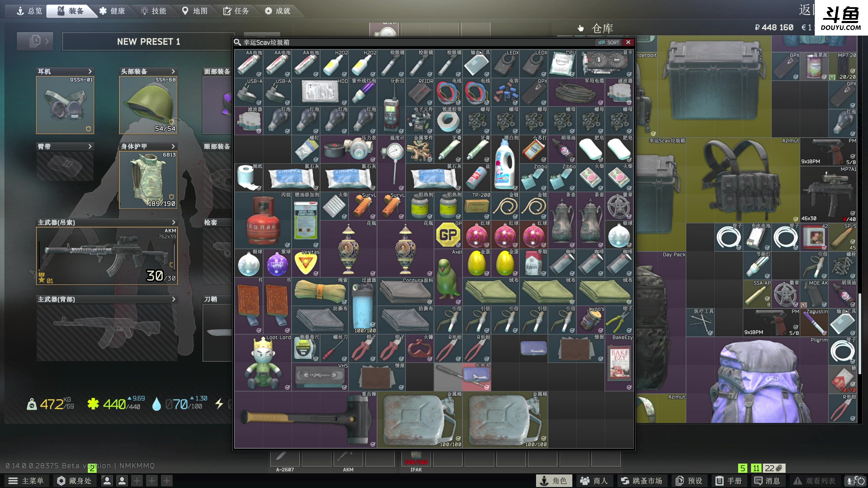Select the 过滤器 water filter item
Viewport: 868px width, 488px height.
pyautogui.click(x=363, y=306)
